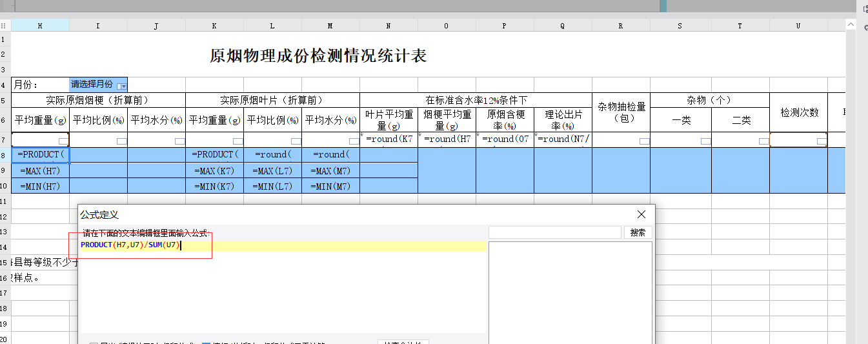Focus the function search field beside 搜索
The image size is (868, 344).
click(x=555, y=232)
